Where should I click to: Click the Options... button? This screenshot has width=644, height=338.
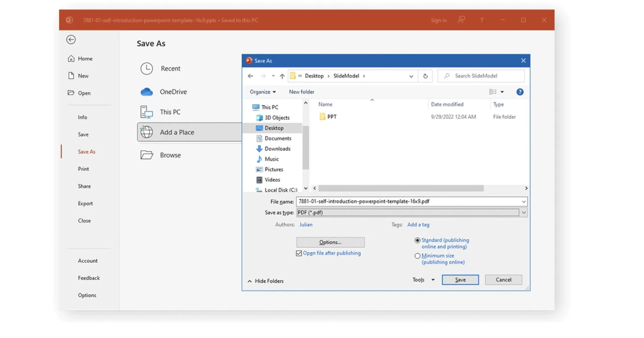[330, 242]
